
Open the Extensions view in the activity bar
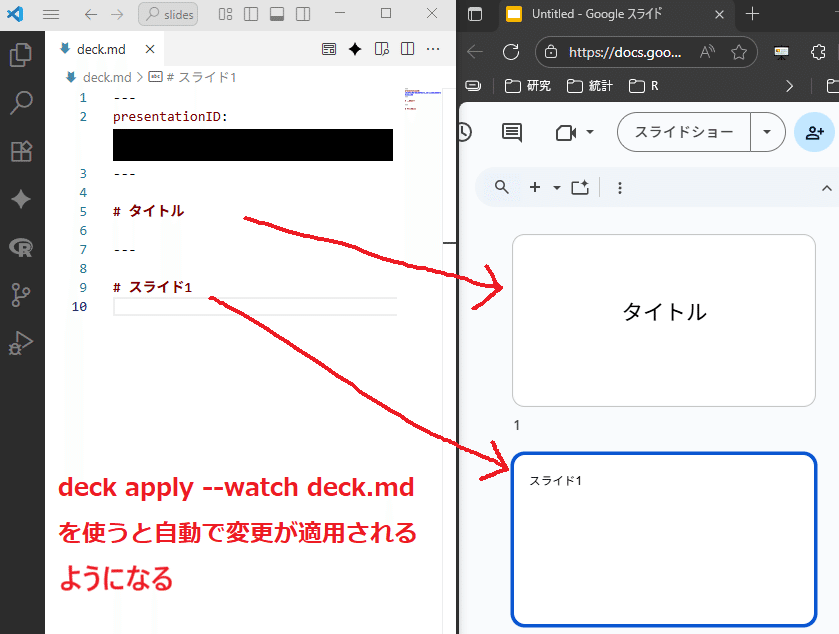click(x=21, y=151)
